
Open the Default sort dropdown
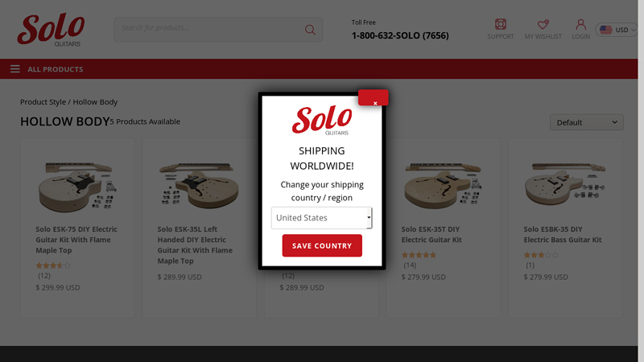(587, 122)
